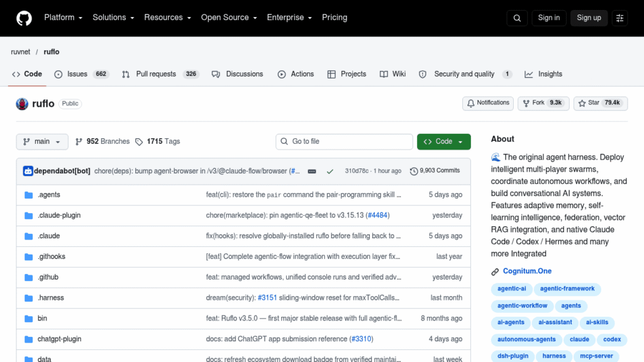Open the bin folder icon
Viewport: 644px width, 362px height.
[x=28, y=319]
